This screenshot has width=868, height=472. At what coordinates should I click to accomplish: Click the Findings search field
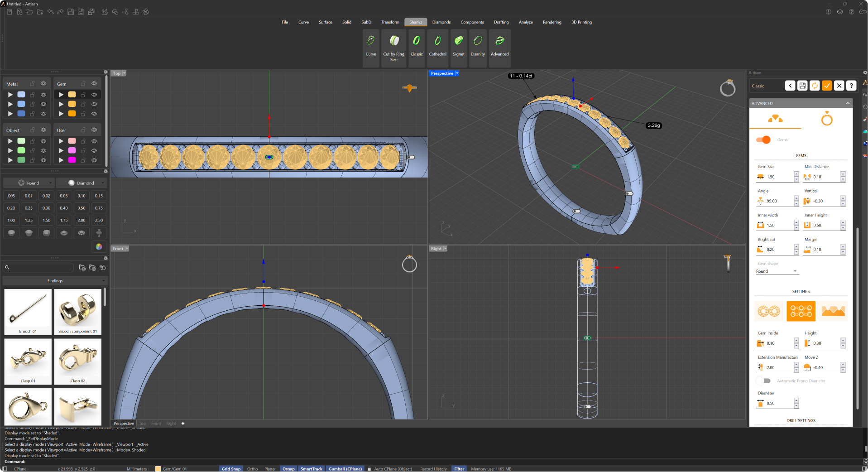point(38,268)
